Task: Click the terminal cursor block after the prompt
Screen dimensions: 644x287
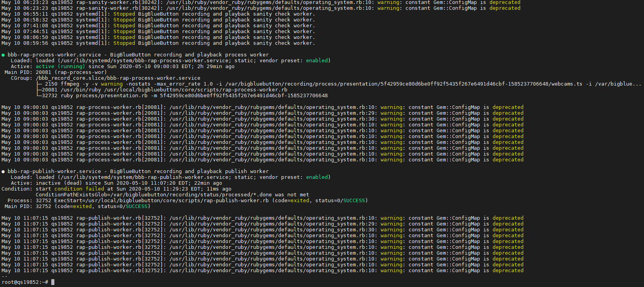Action: click(x=53, y=282)
